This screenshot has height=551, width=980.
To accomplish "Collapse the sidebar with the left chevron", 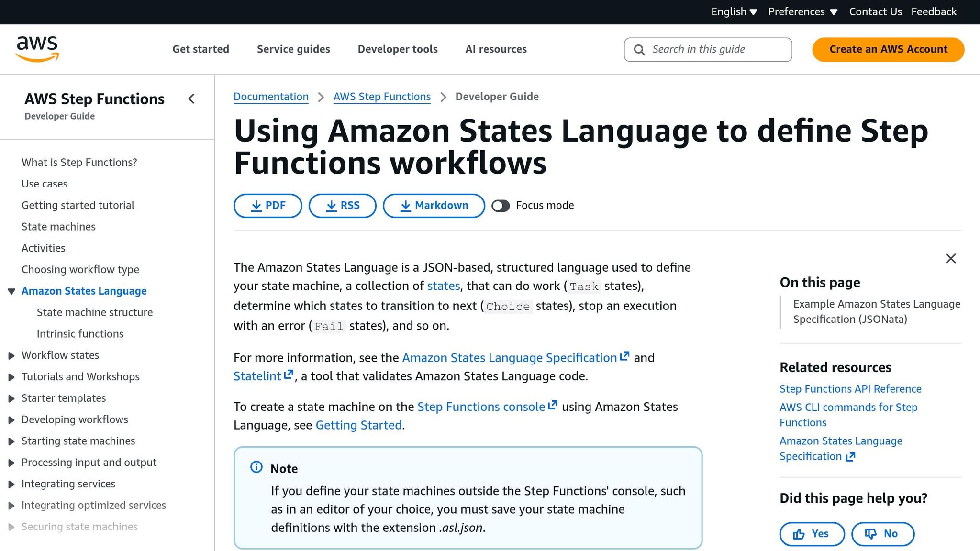I will 191,99.
